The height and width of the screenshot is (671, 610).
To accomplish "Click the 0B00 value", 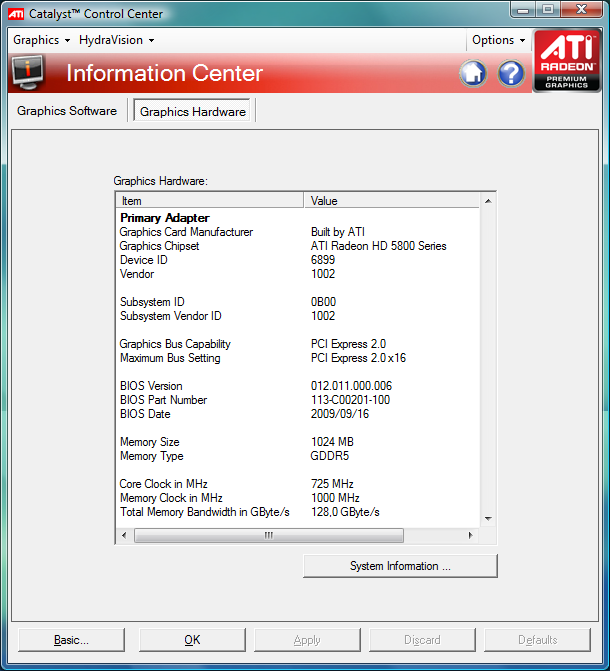I will click(323, 302).
